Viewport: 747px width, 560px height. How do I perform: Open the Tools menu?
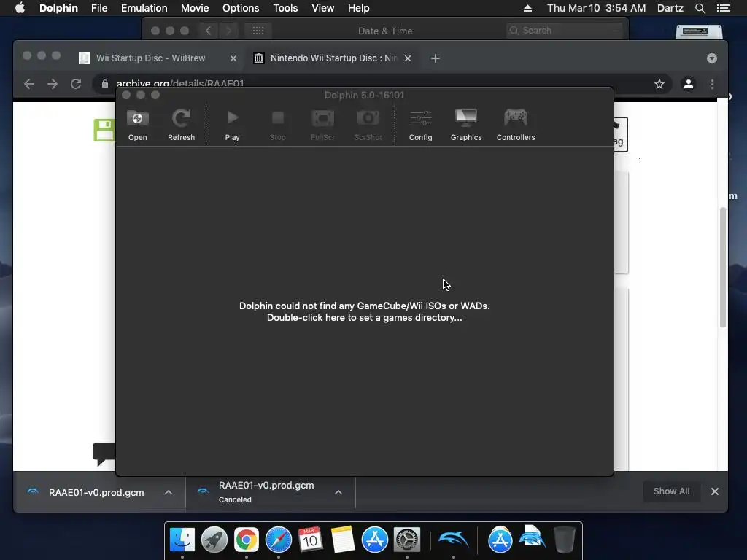285,8
